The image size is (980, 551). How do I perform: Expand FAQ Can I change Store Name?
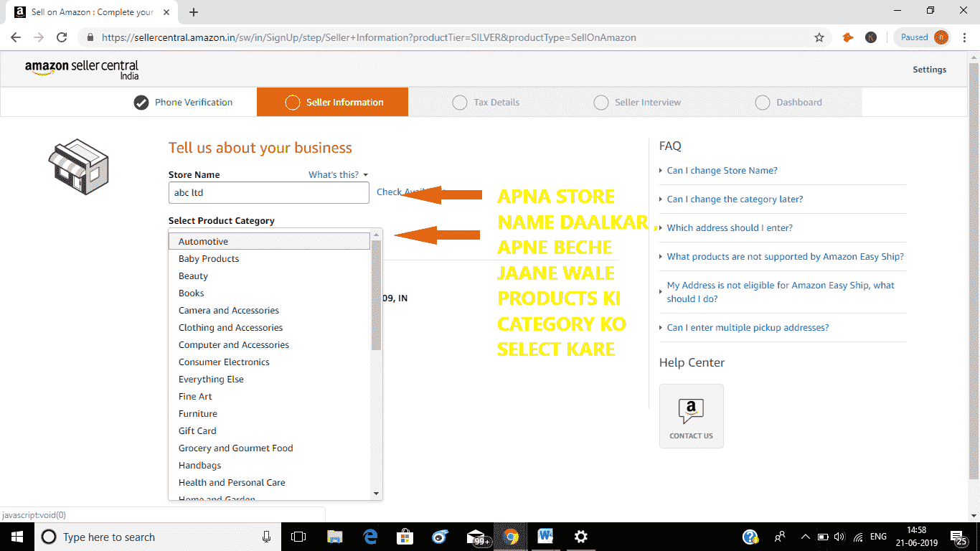pos(722,171)
